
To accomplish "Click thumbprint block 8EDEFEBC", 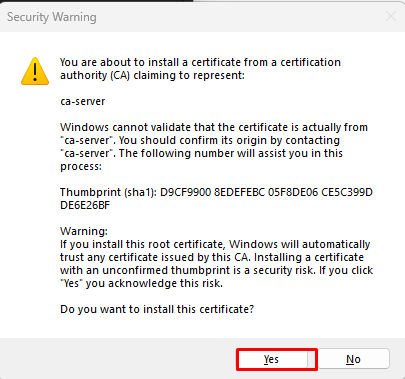I will tap(239, 192).
